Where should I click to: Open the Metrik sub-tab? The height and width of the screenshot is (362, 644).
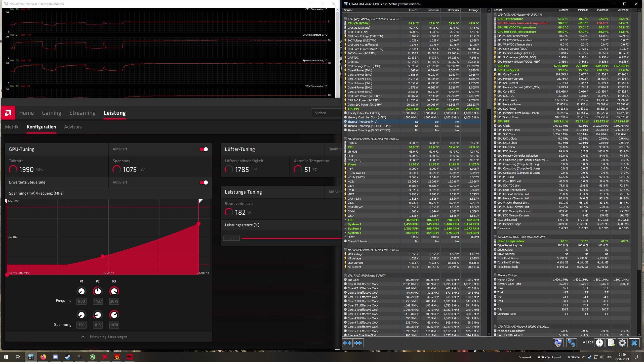tap(12, 127)
